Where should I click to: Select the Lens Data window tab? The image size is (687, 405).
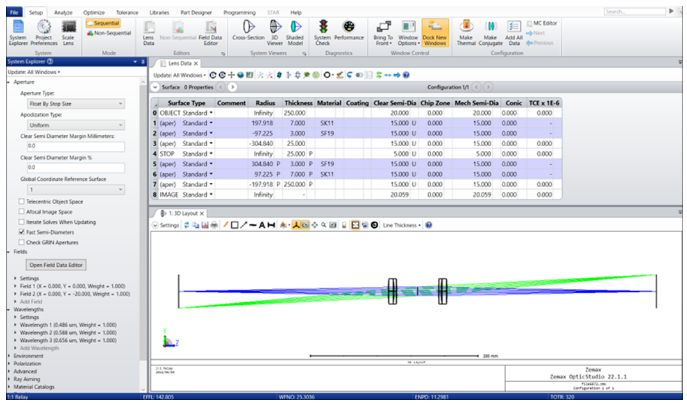pyautogui.click(x=180, y=64)
